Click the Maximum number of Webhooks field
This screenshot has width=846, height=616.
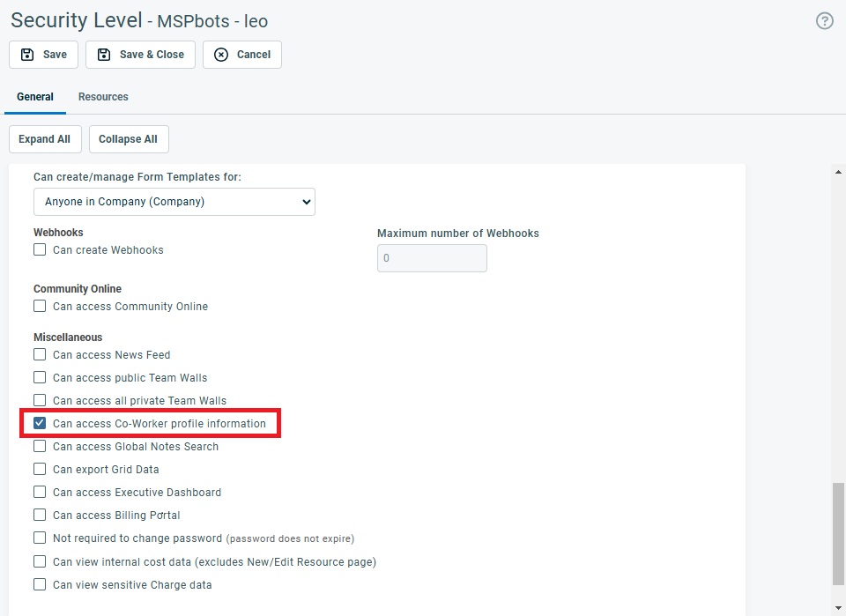point(432,258)
